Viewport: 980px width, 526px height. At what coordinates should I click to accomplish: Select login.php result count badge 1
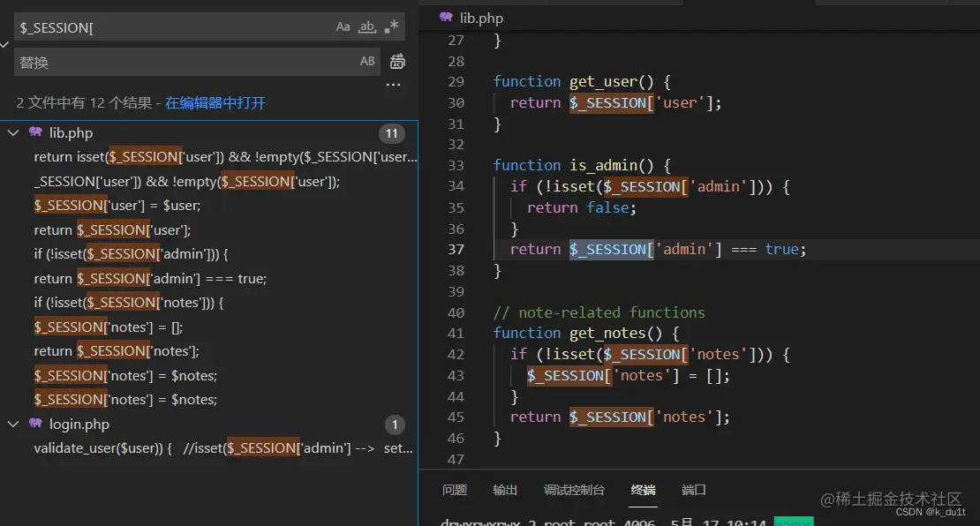coord(395,425)
